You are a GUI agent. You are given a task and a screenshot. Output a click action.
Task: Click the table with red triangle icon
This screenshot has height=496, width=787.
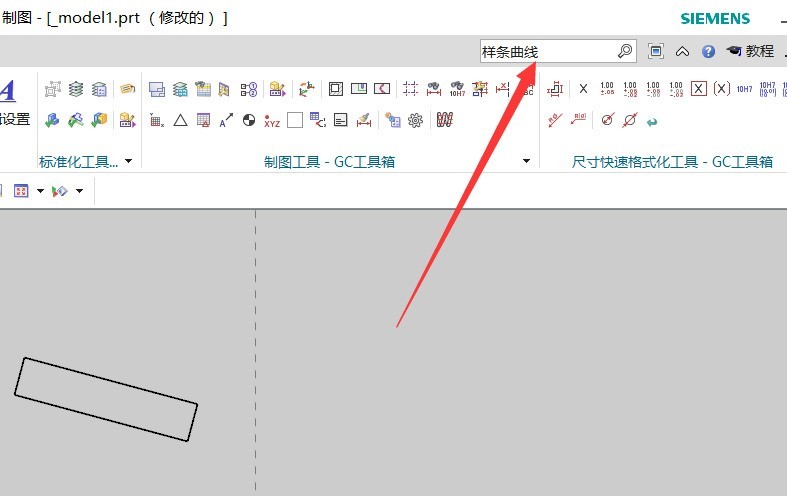click(x=203, y=120)
